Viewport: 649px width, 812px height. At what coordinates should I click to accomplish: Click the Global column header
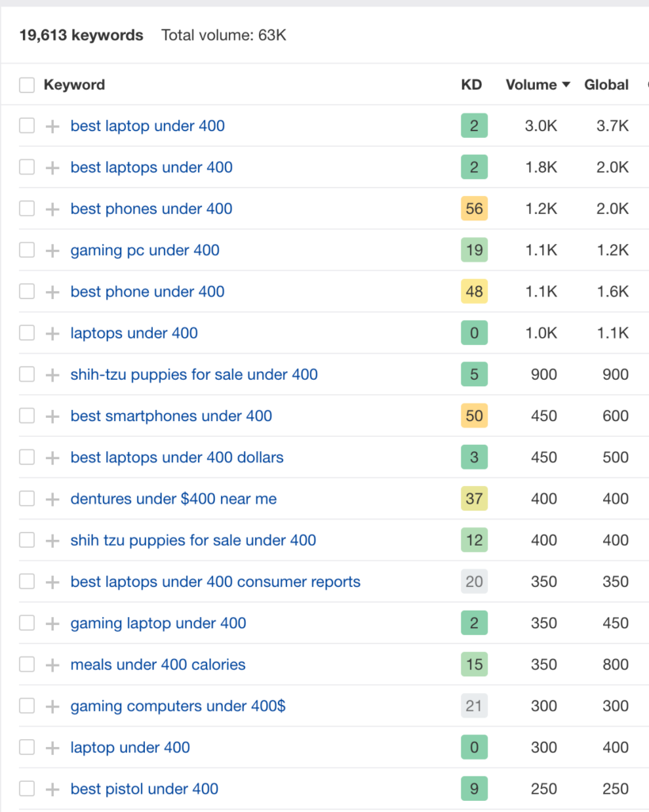click(x=606, y=84)
